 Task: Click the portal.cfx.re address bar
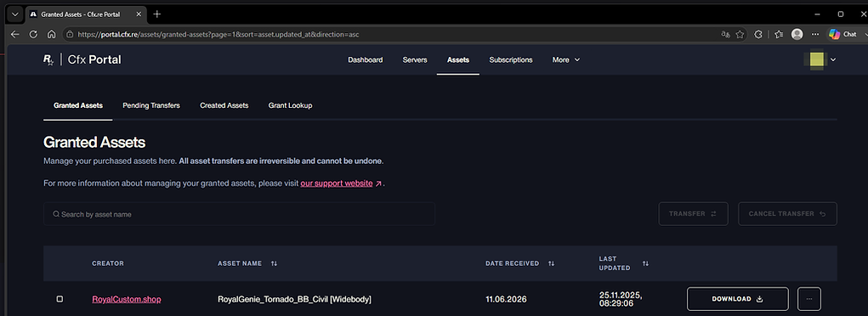(x=388, y=34)
